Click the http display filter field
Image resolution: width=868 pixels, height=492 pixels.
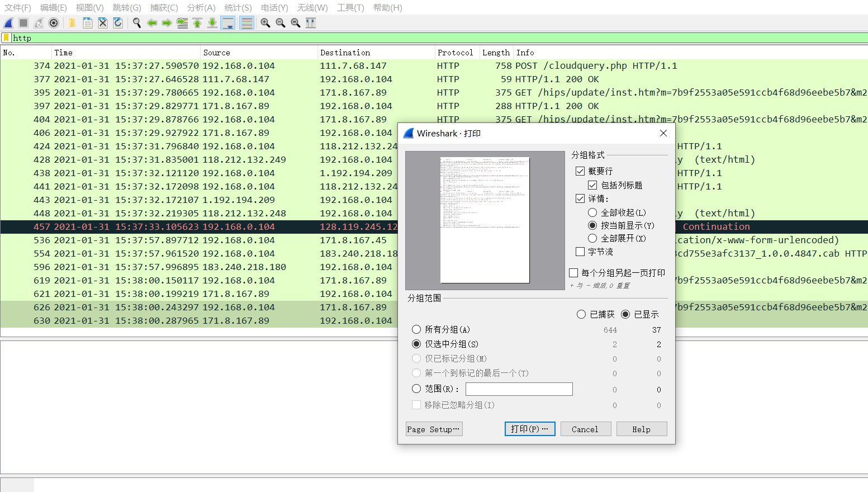click(439, 38)
